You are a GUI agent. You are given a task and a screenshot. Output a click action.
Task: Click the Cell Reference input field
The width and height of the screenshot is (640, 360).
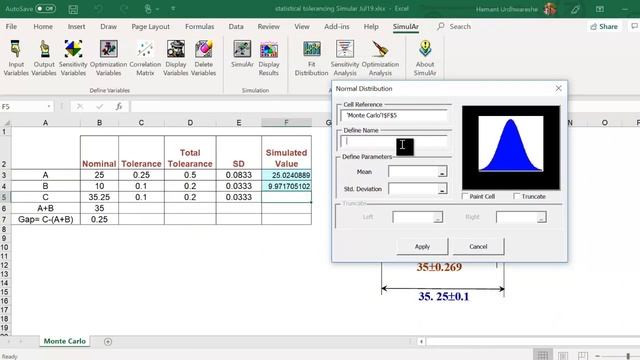394,116
